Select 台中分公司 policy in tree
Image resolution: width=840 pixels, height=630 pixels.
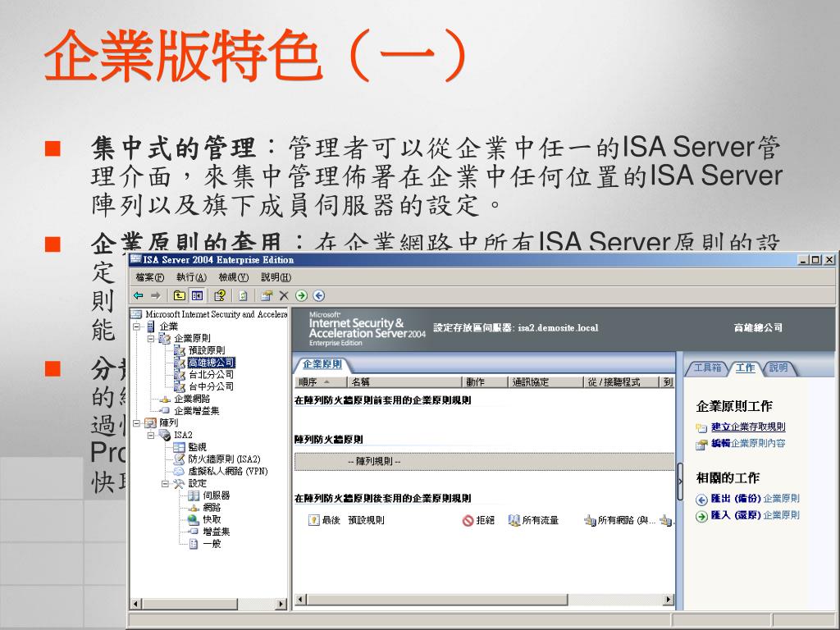211,386
